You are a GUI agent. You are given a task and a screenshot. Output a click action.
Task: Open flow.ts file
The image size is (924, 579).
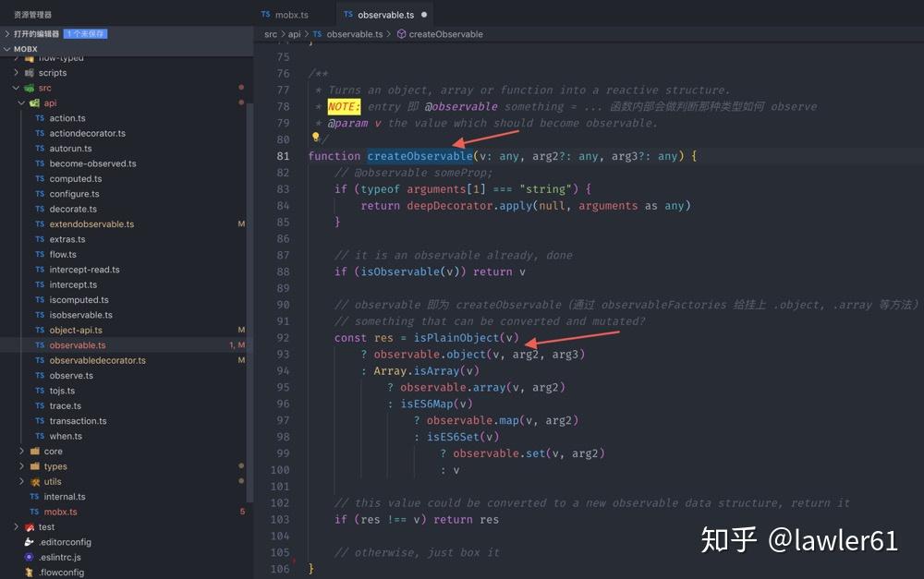tap(63, 255)
